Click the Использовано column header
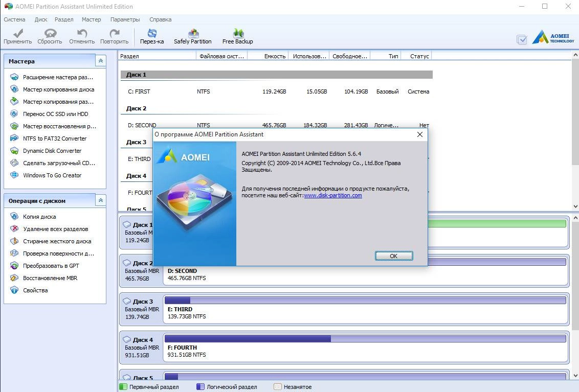The image size is (579, 392). click(x=309, y=56)
